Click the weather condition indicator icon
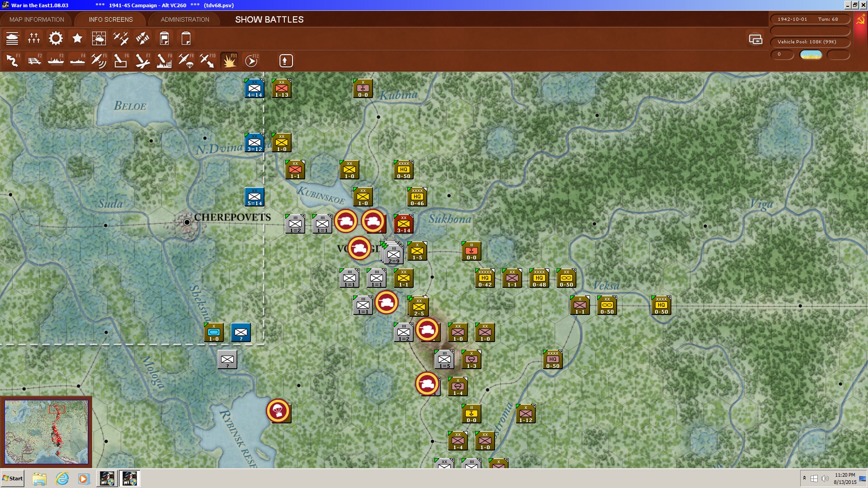The width and height of the screenshot is (868, 488). (x=811, y=55)
